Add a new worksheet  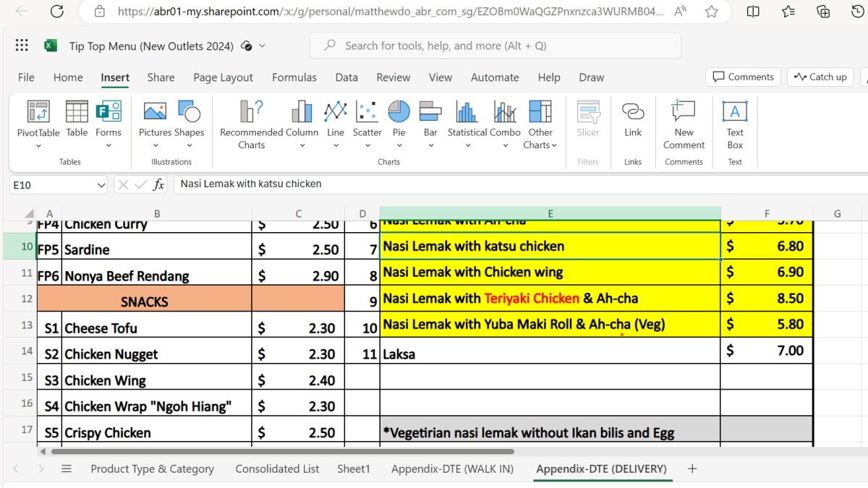click(x=692, y=468)
